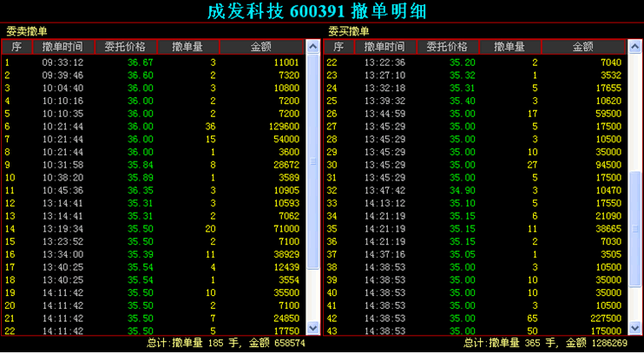
Task: Select amount 175000 in buy row 43
Action: pos(606,331)
